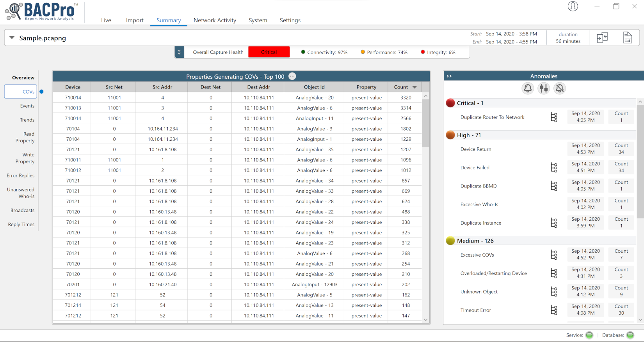Screen dimensions: 644x342
Task: Click the orange High severity ball
Action: 450,135
